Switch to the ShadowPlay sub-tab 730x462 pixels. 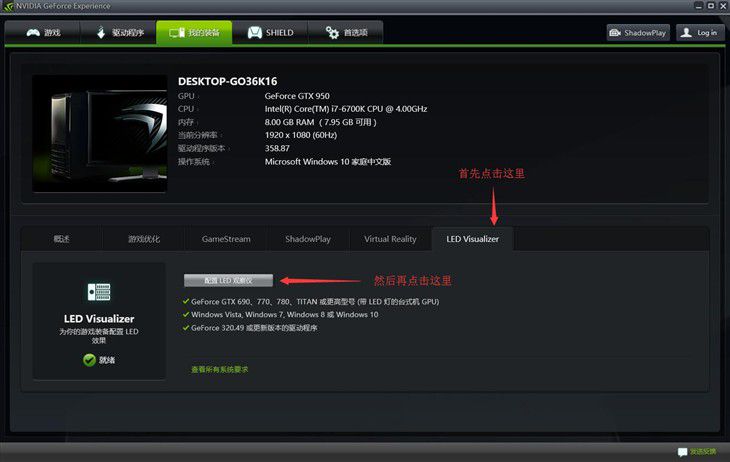pyautogui.click(x=308, y=239)
